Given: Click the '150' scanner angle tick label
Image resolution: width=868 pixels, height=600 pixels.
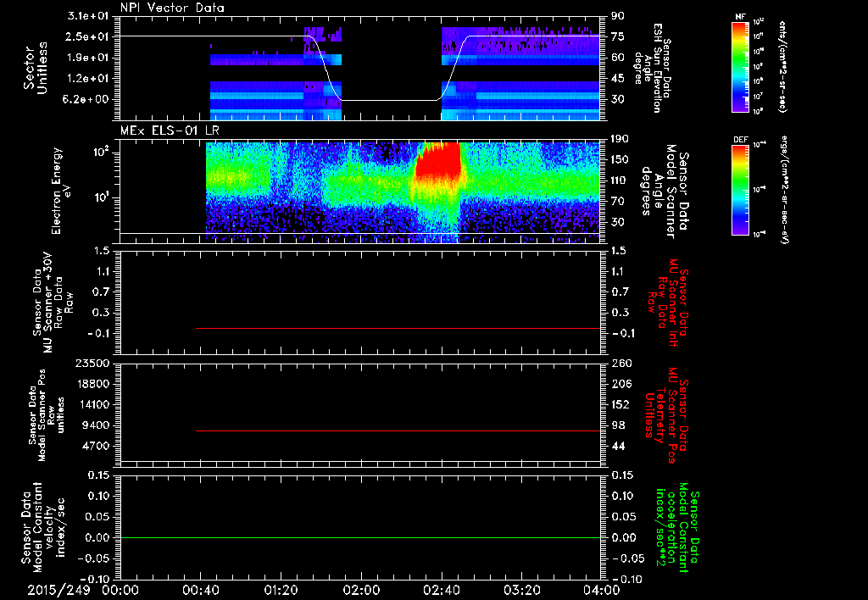Looking at the screenshot, I should coord(620,160).
